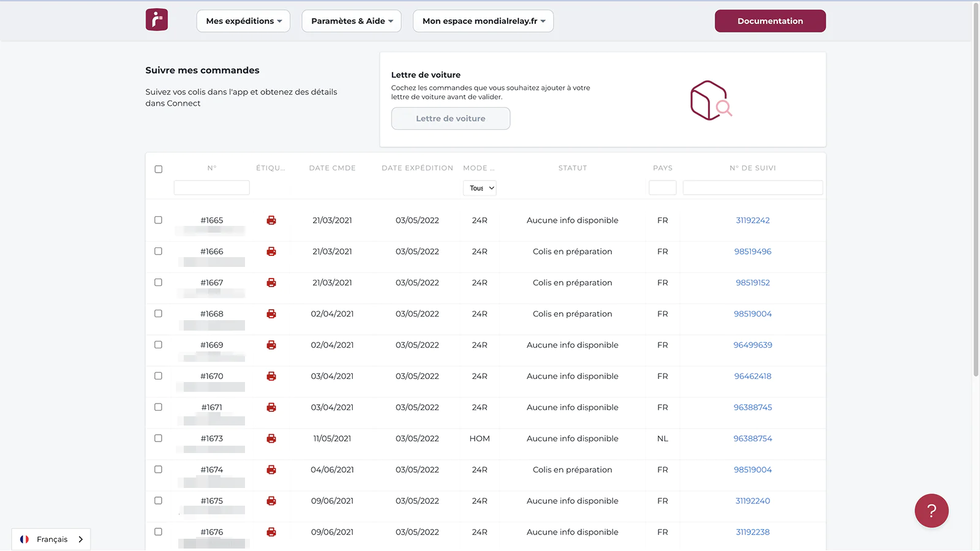This screenshot has width=980, height=551.
Task: Click the N° DE SUIVI column header
Action: [x=753, y=168]
